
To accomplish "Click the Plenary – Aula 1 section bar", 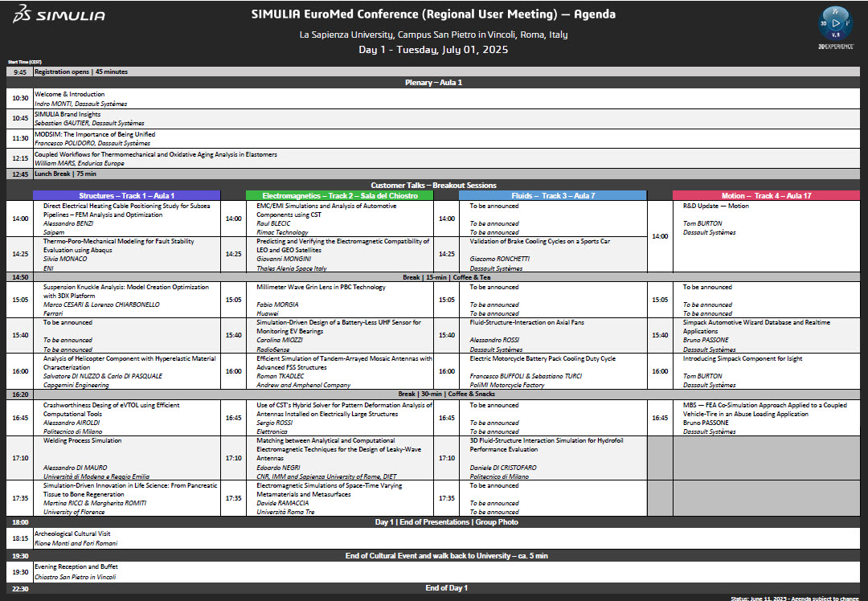I will [x=433, y=83].
